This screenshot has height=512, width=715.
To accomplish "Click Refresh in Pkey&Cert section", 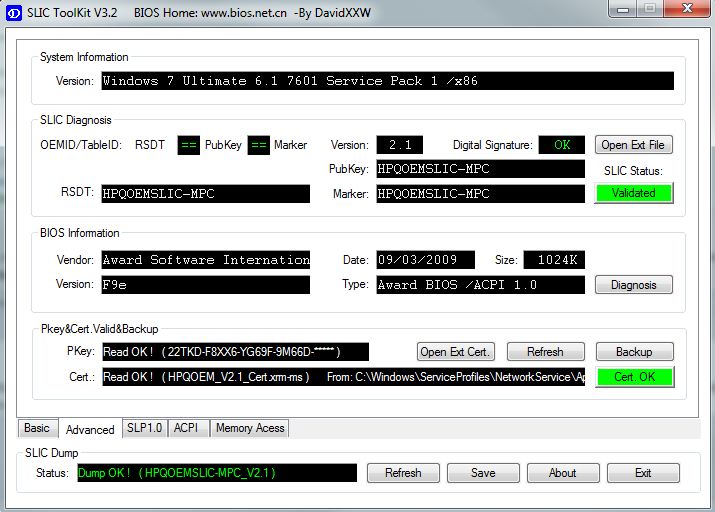I will click(545, 352).
